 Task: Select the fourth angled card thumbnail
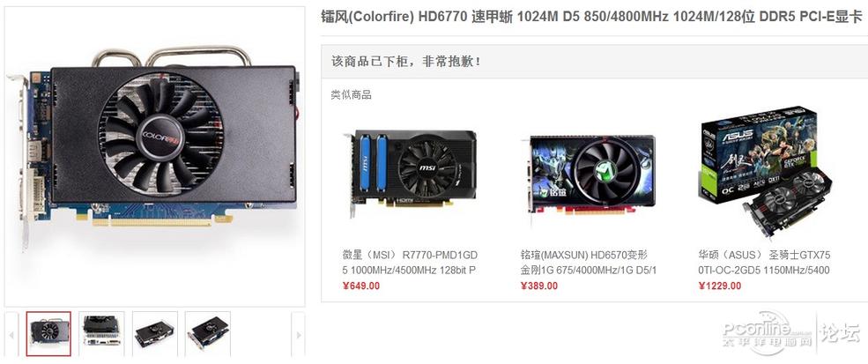pos(207,333)
